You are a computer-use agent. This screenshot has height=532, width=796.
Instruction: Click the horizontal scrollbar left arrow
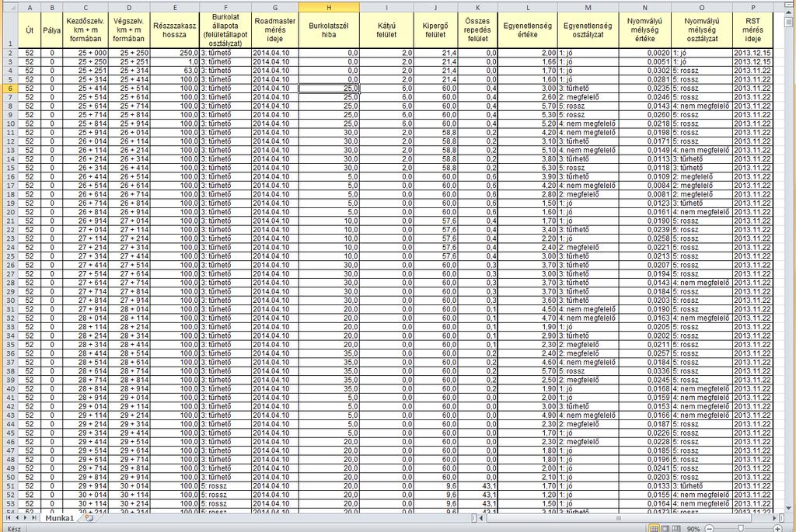(481, 518)
